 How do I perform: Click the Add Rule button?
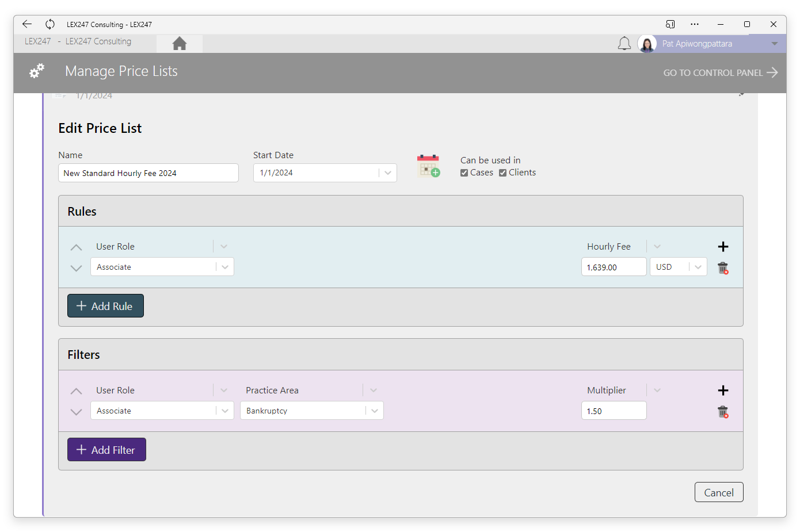(105, 306)
